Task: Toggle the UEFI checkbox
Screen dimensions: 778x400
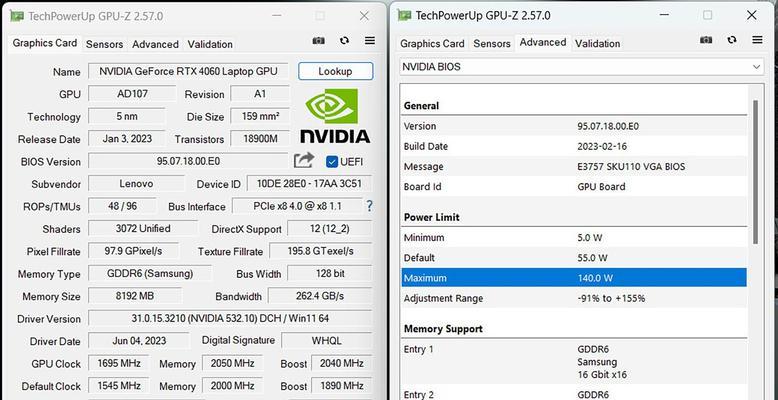Action: click(332, 162)
